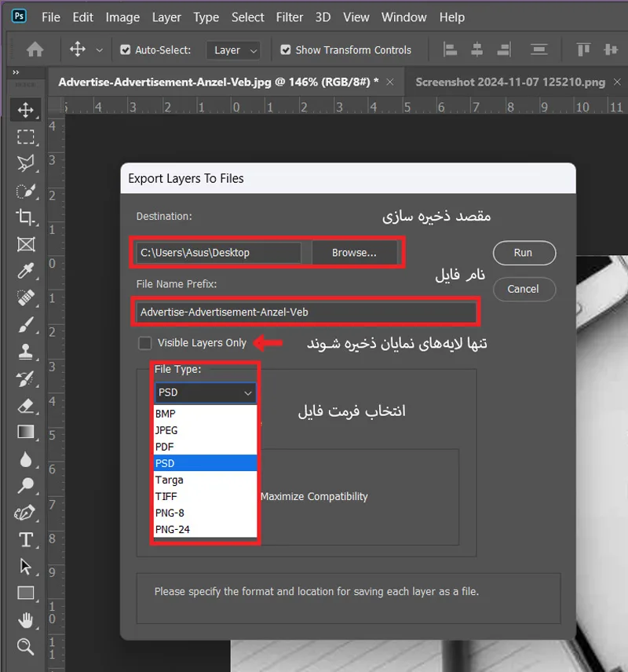Align right edges in options bar

click(x=504, y=49)
